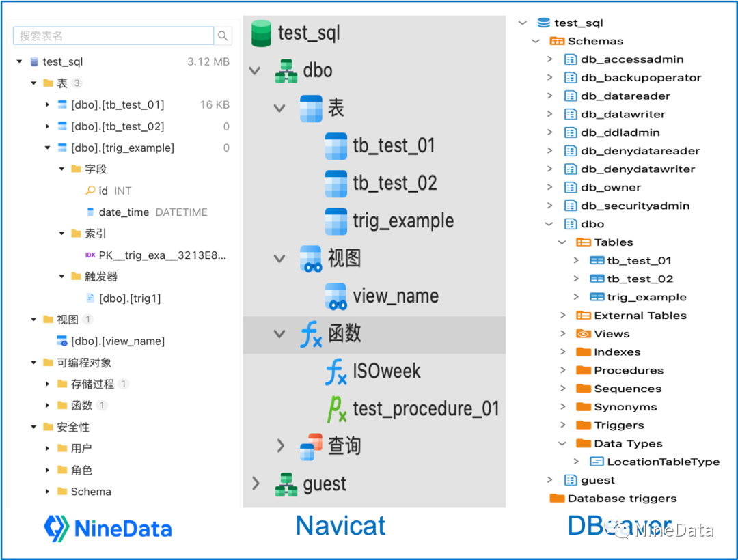Click the Tables icon in DBeaver

pos(584,242)
